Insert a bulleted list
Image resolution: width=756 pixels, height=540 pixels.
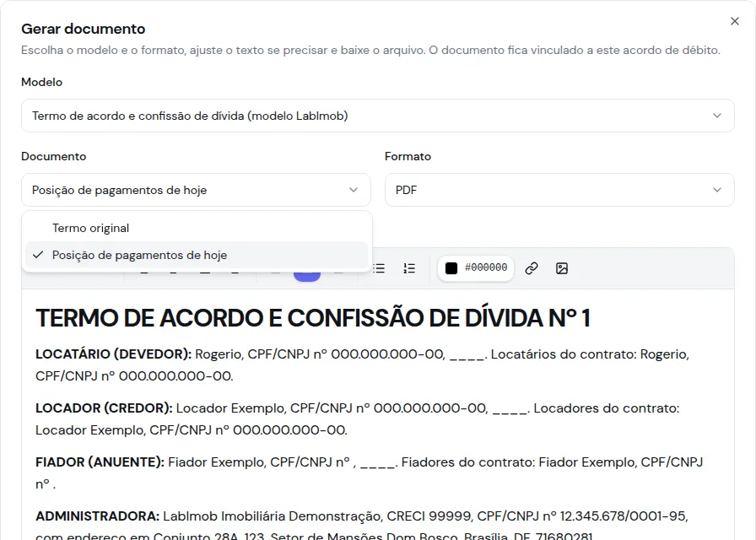click(379, 268)
